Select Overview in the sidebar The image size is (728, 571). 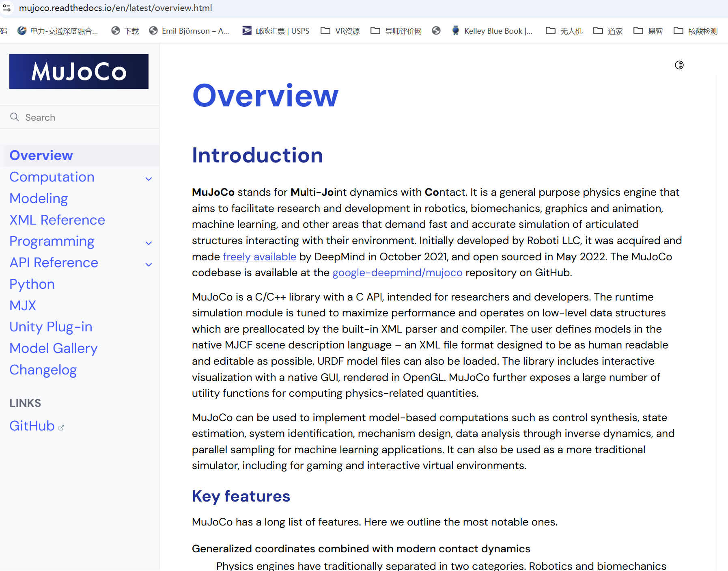point(41,155)
